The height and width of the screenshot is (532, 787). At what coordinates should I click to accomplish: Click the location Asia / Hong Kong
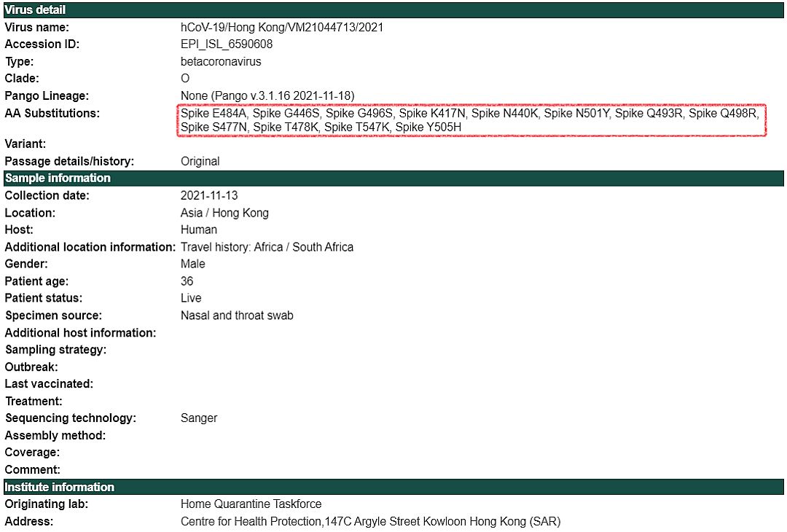(x=224, y=213)
